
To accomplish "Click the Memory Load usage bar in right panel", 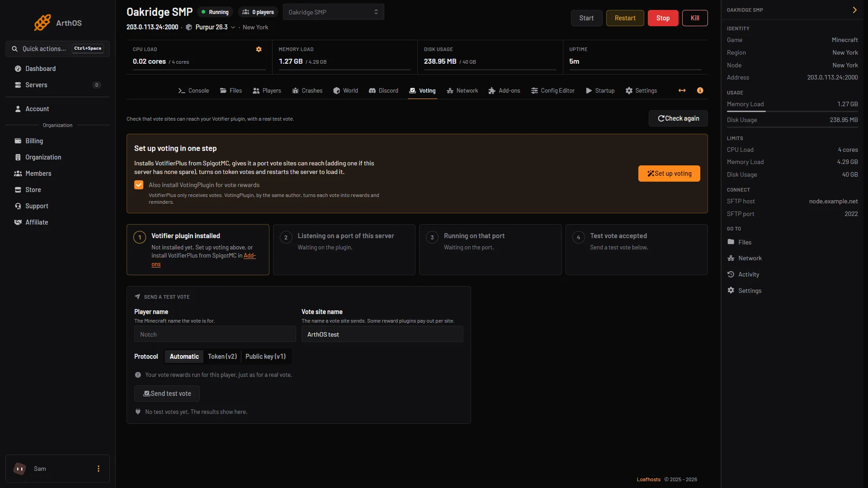I will point(792,111).
